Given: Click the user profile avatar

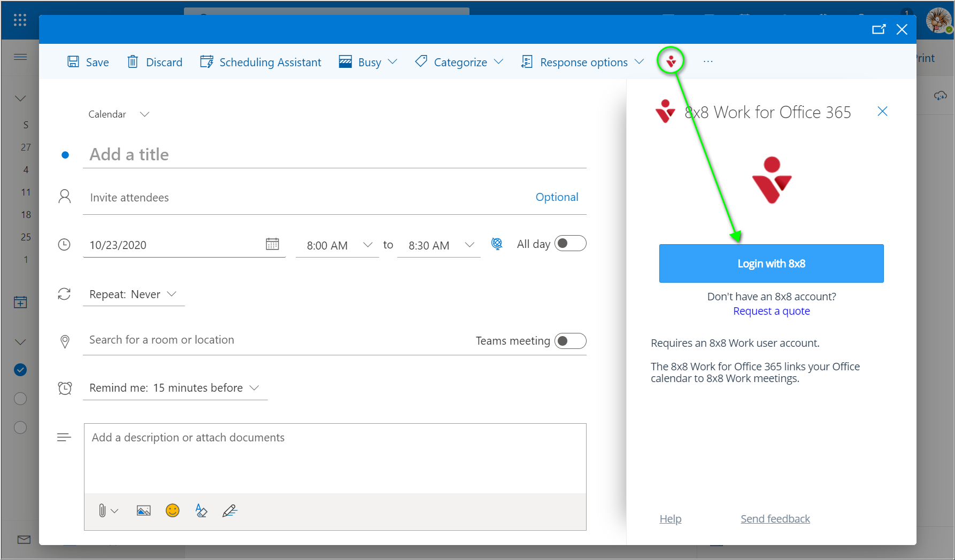Looking at the screenshot, I should pos(938,21).
